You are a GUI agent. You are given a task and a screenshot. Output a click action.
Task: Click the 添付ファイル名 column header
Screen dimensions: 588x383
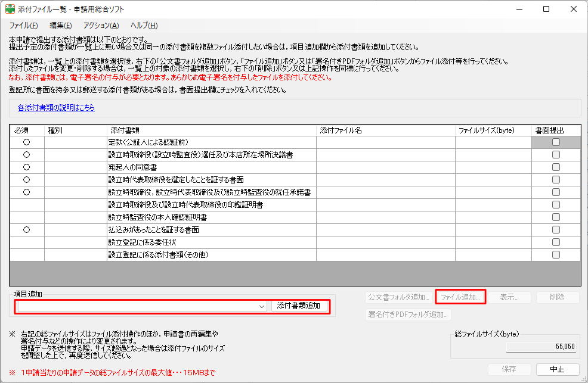point(385,130)
